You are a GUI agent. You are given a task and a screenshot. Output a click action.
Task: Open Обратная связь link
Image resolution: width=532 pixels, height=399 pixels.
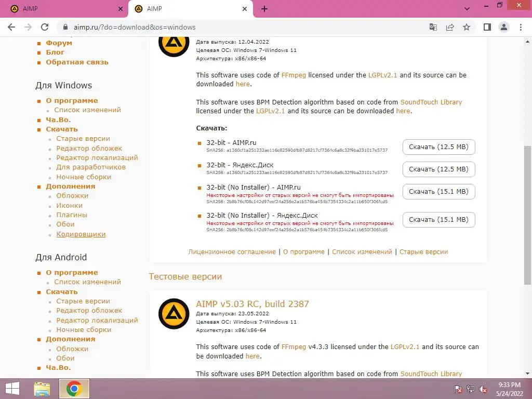[x=77, y=62]
